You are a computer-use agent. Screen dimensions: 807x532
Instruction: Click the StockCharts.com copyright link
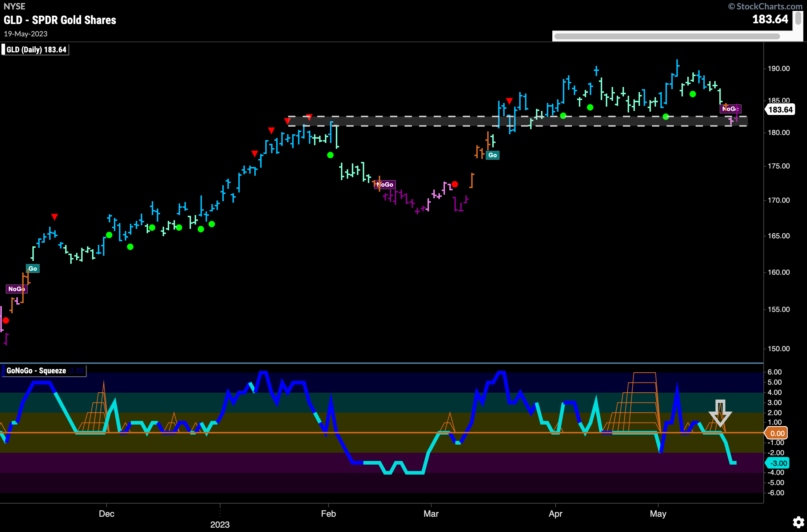coord(765,6)
